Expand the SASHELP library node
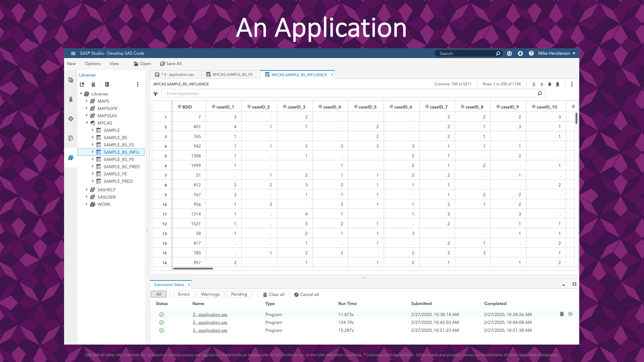Screen dimensions: 644x362 point(87,189)
